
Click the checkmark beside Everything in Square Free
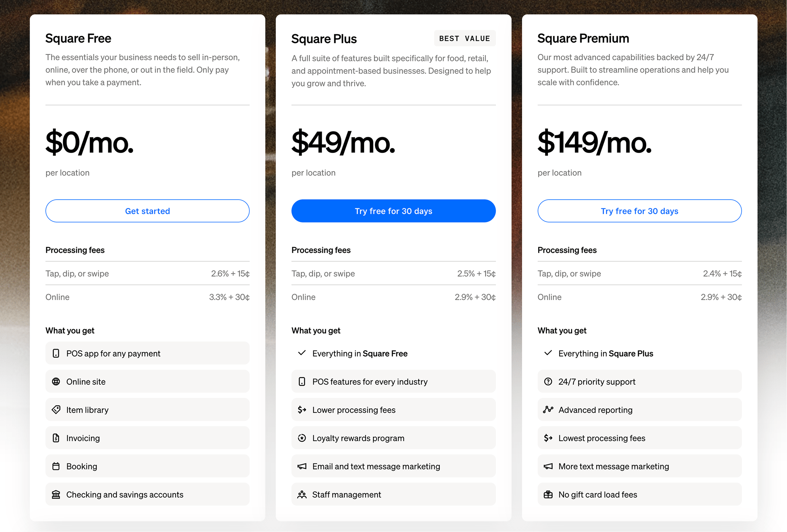[x=302, y=353]
